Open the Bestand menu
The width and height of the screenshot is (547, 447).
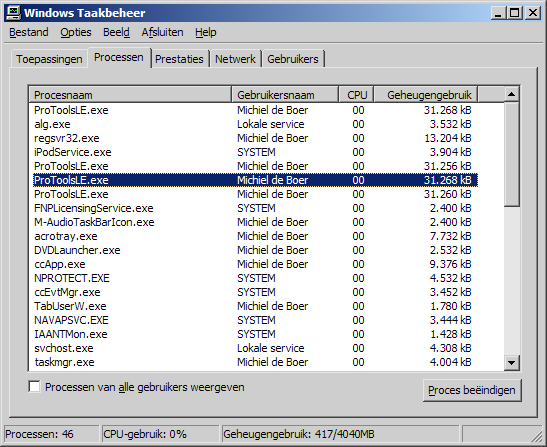point(29,32)
